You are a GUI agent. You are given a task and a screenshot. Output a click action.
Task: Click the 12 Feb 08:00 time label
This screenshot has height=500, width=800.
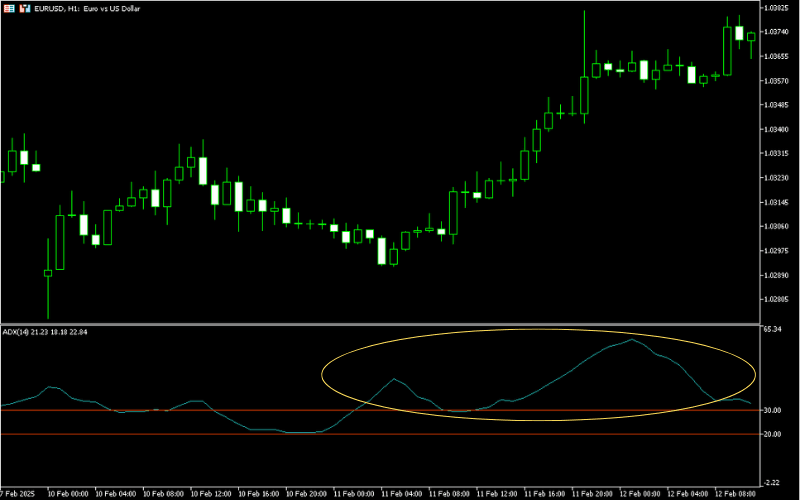(735, 493)
